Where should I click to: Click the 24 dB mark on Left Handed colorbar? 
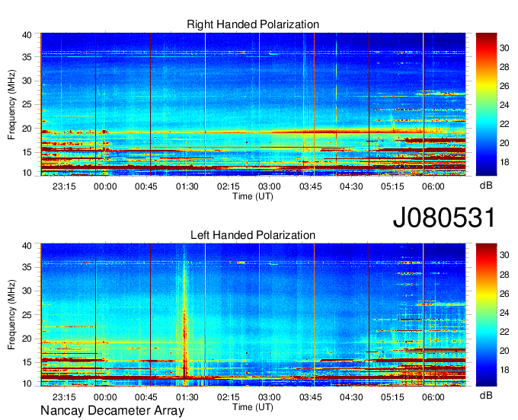[x=504, y=313]
